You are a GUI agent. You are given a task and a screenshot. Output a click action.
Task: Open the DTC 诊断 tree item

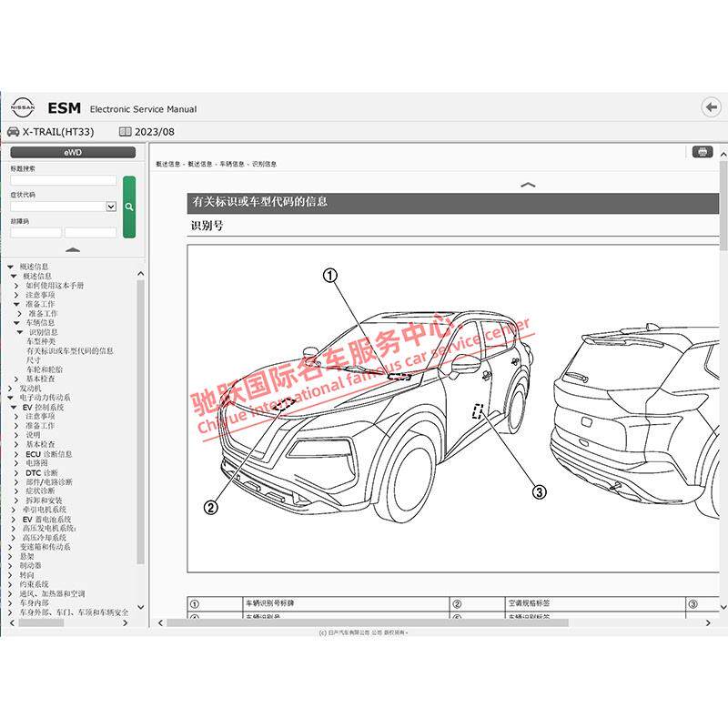[x=42, y=472]
